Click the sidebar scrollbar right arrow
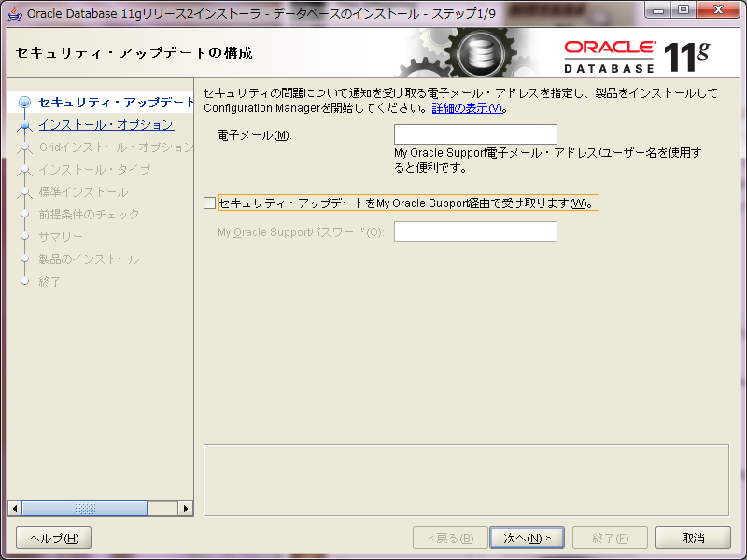747x560 pixels. 185,509
